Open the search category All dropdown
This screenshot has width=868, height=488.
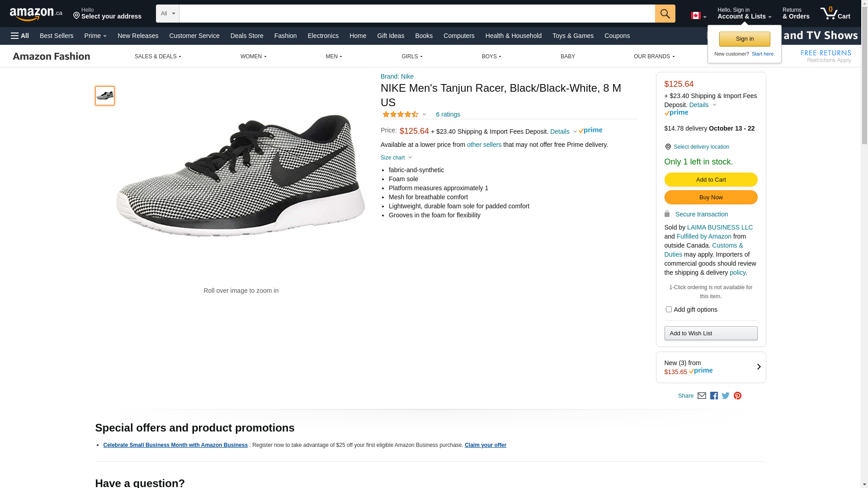coord(168,14)
